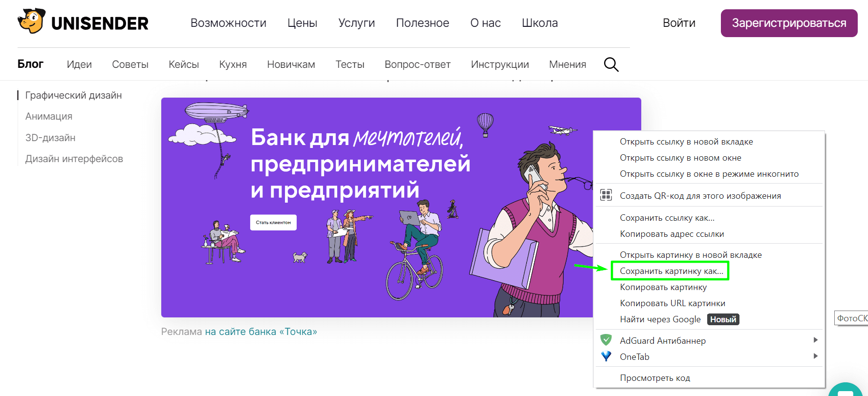Switch to the Тесты blog category

click(350, 64)
